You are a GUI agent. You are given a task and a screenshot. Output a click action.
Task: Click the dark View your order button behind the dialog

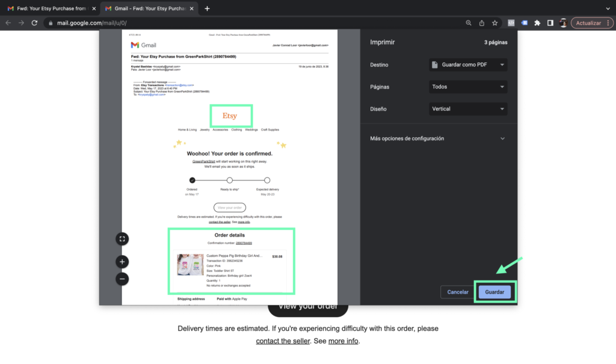308,309
